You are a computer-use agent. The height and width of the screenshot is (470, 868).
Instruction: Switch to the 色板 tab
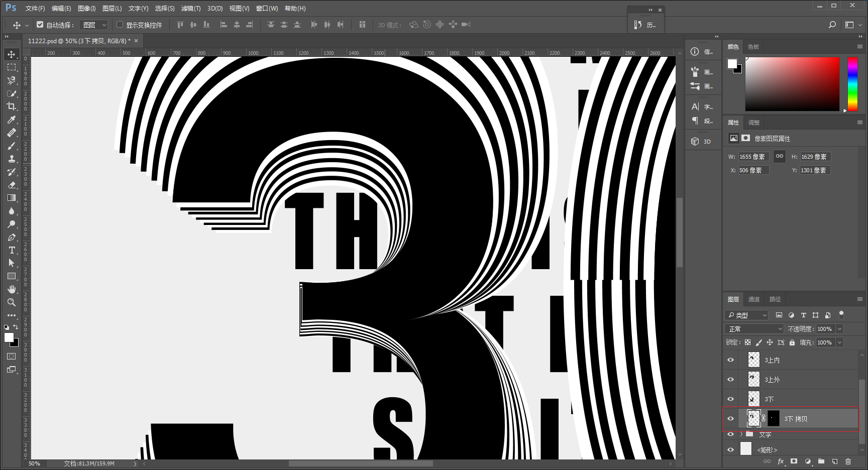click(753, 47)
